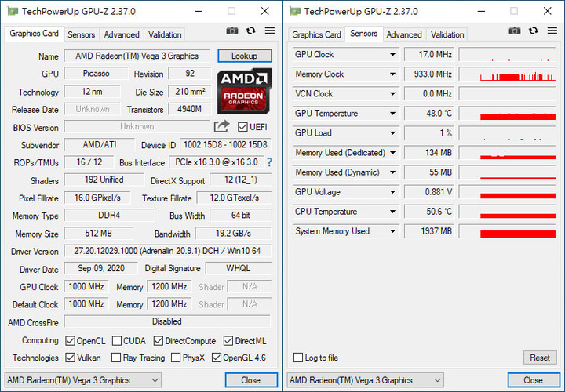
Task: Click the BIOS export share icon
Action: (221, 126)
